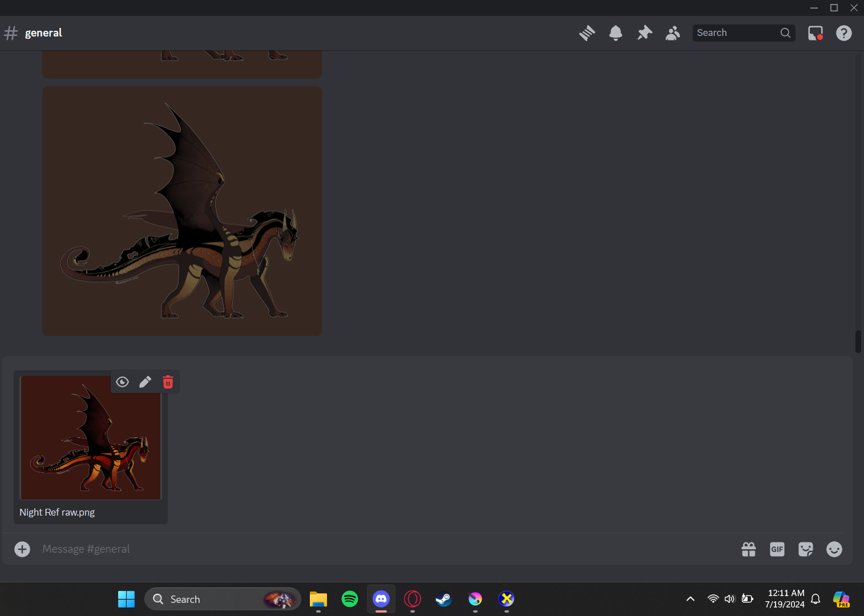
Task: Expand hidden system tray icons
Action: click(x=690, y=599)
